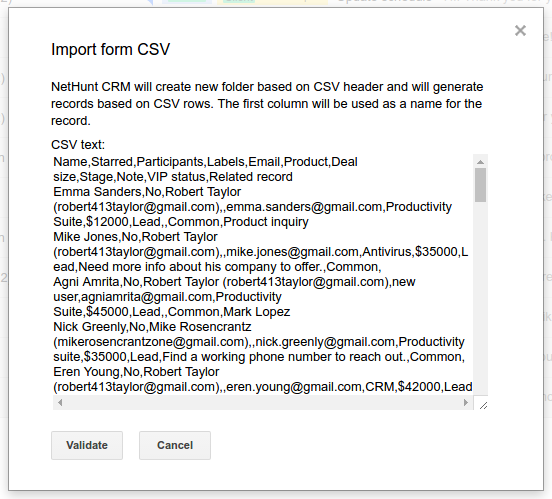Image resolution: width=552 pixels, height=499 pixels.
Task: Place cursor on the Emma Sanders row
Action: click(x=147, y=192)
